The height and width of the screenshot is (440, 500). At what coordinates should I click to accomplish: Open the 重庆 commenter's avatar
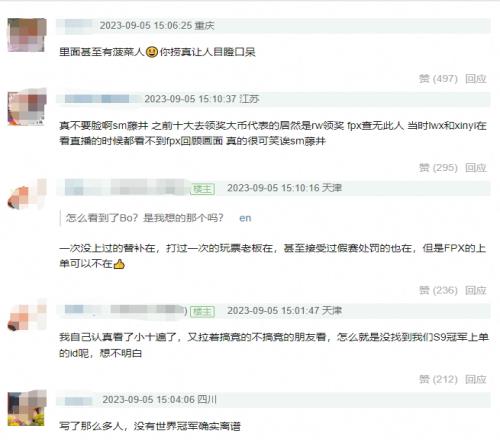27,35
